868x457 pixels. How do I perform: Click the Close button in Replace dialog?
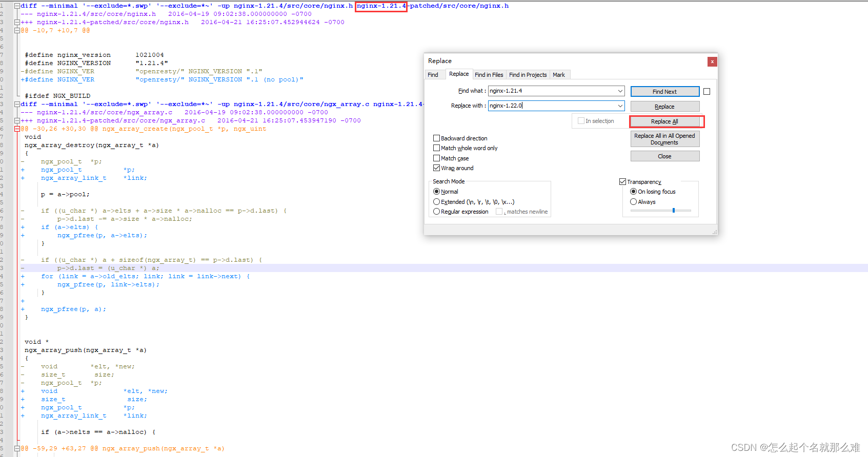tap(664, 156)
